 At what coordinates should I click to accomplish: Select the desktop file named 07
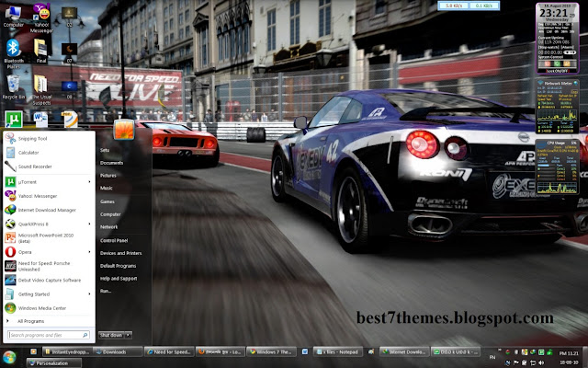[x=70, y=52]
